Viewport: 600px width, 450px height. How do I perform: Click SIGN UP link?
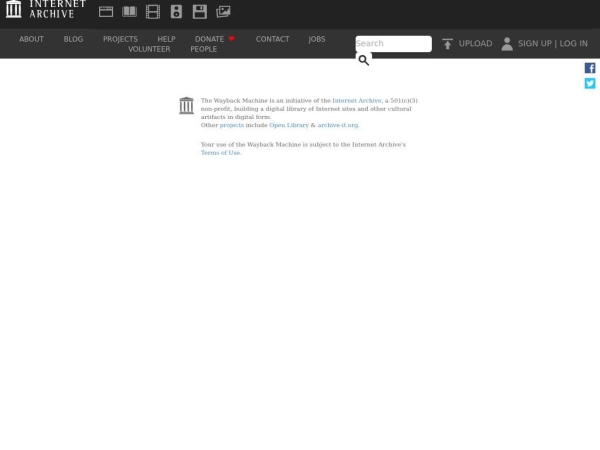click(535, 44)
